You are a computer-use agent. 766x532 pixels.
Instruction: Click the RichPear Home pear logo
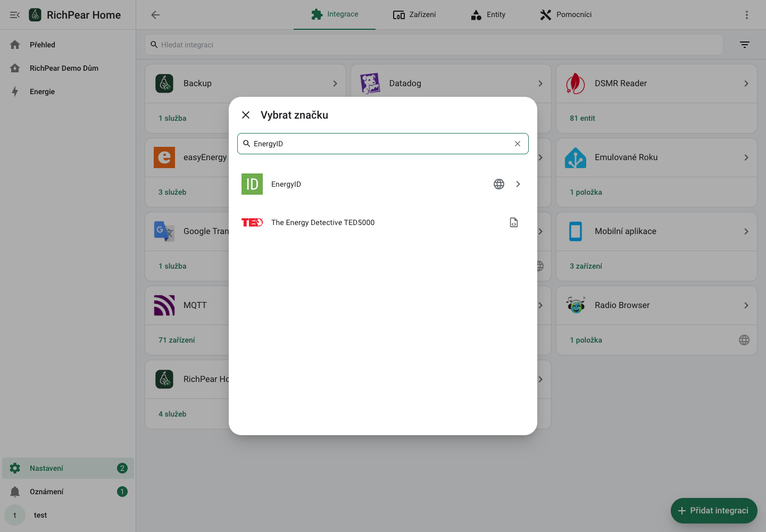pos(35,15)
